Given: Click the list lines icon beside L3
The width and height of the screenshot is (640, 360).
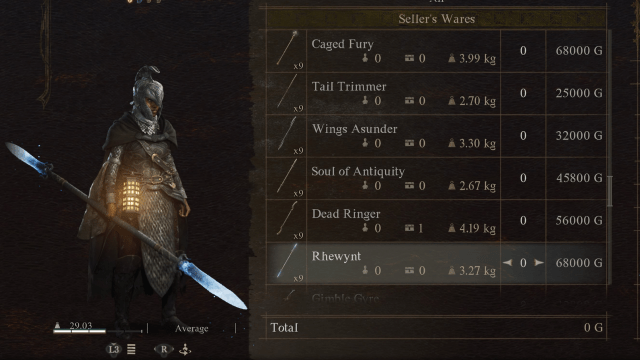Looking at the screenshot, I should pos(131,349).
